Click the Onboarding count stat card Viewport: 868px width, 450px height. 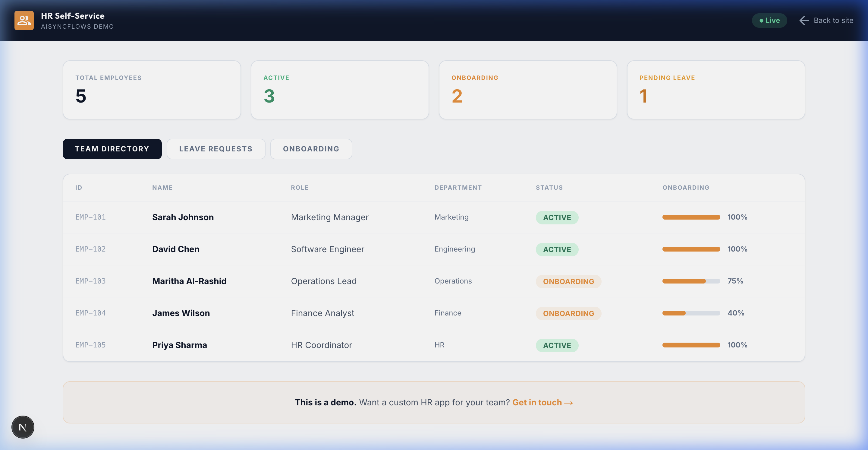[527, 90]
